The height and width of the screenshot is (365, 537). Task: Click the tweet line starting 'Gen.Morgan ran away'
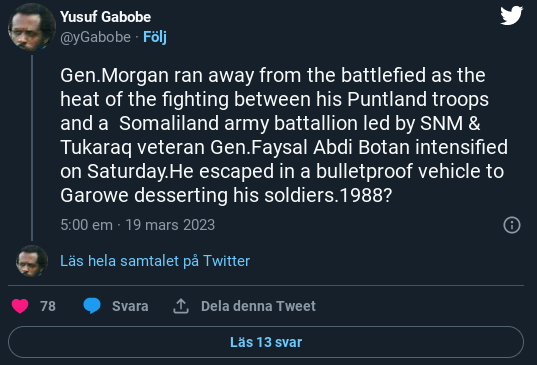click(273, 75)
